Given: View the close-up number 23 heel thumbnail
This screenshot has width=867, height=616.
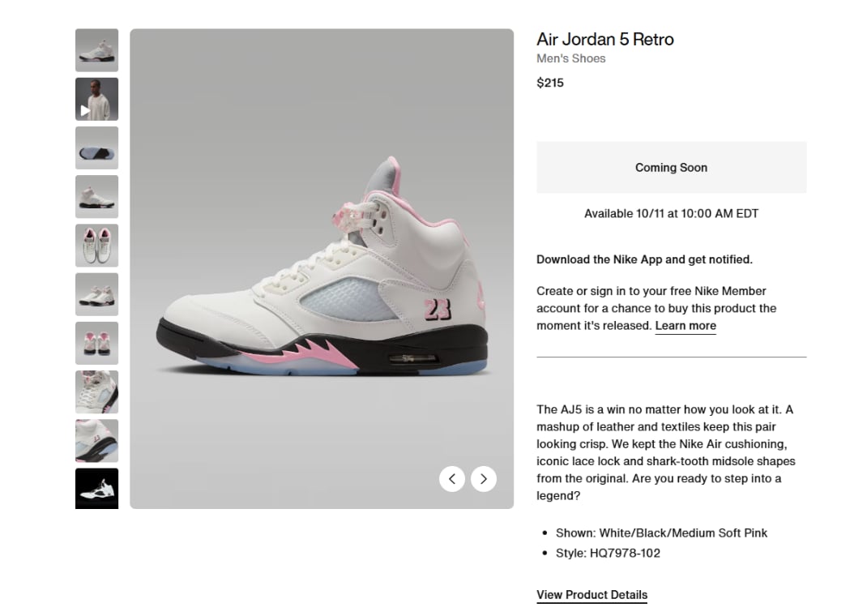Looking at the screenshot, I should tap(96, 440).
